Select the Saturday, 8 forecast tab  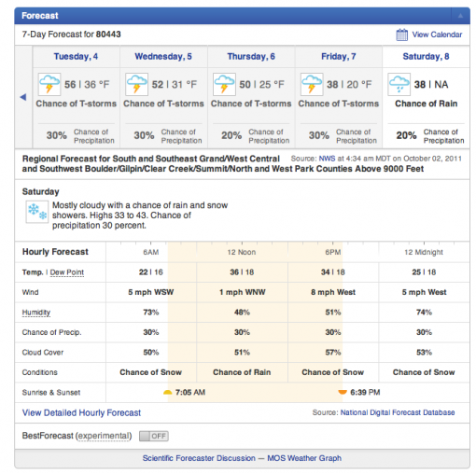pyautogui.click(x=426, y=56)
